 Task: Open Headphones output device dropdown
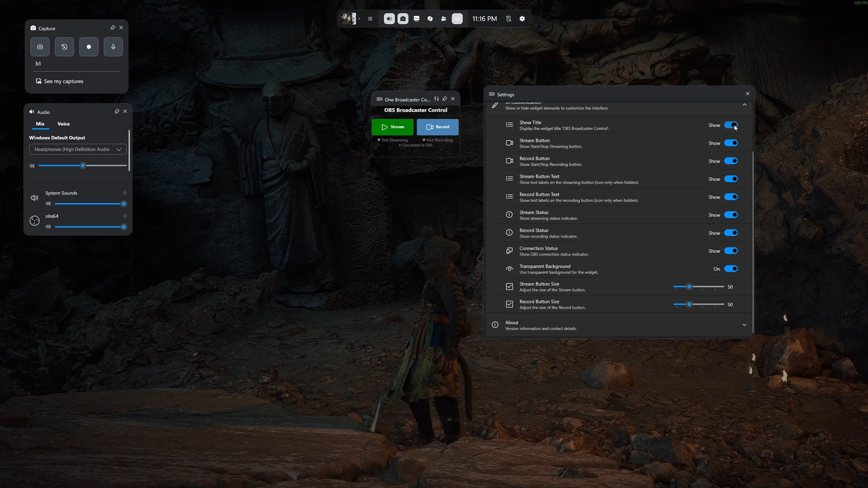point(78,150)
